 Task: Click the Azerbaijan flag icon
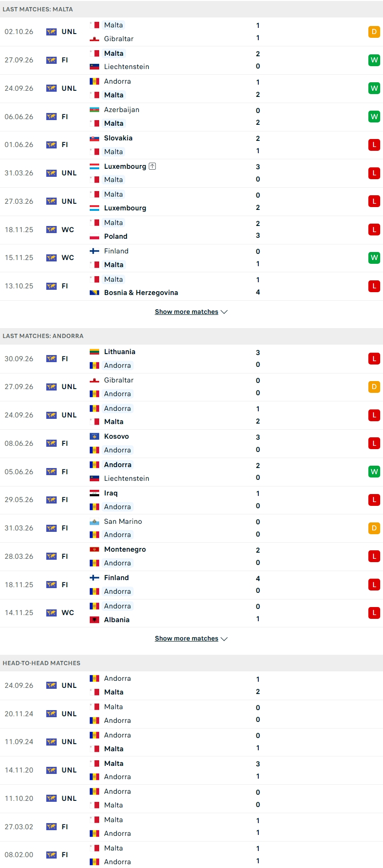click(x=94, y=110)
